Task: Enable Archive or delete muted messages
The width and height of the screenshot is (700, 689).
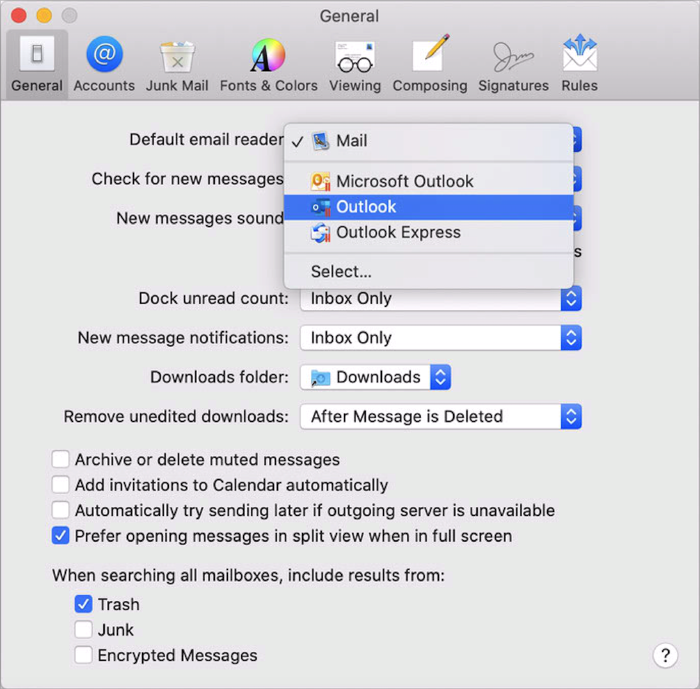Action: tap(61, 460)
